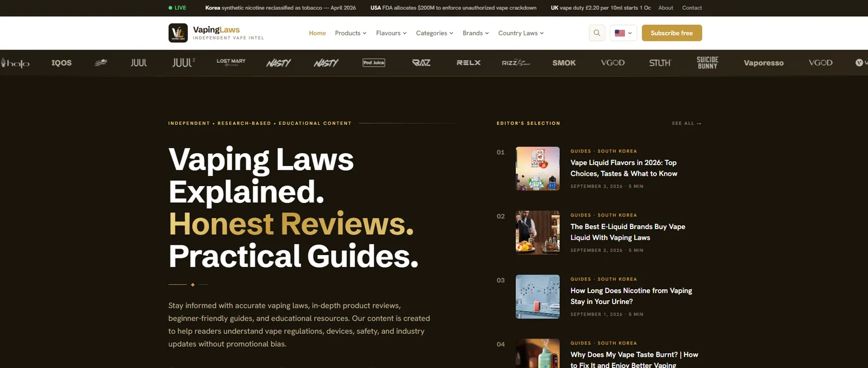This screenshot has width=868, height=368.
Task: Select the IQOS brand logo
Action: (61, 63)
